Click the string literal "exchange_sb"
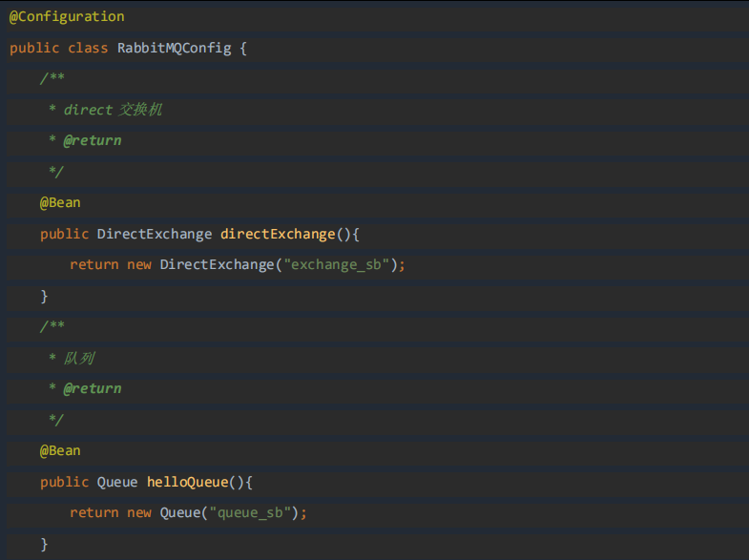Screen dimensions: 749x560 coord(337,264)
